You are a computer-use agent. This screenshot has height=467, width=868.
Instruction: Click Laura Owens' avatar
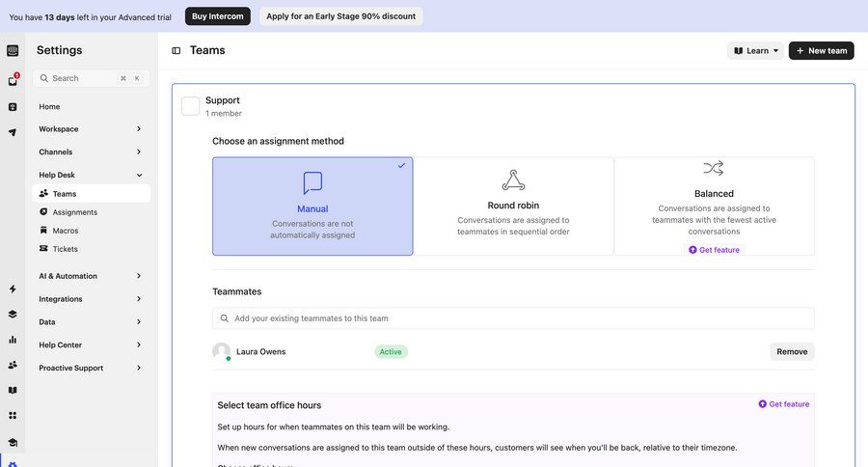(x=222, y=351)
